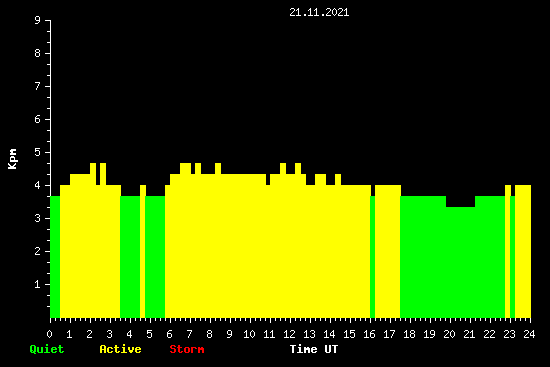Click the value 5 on Kp axis

[x=38, y=152]
